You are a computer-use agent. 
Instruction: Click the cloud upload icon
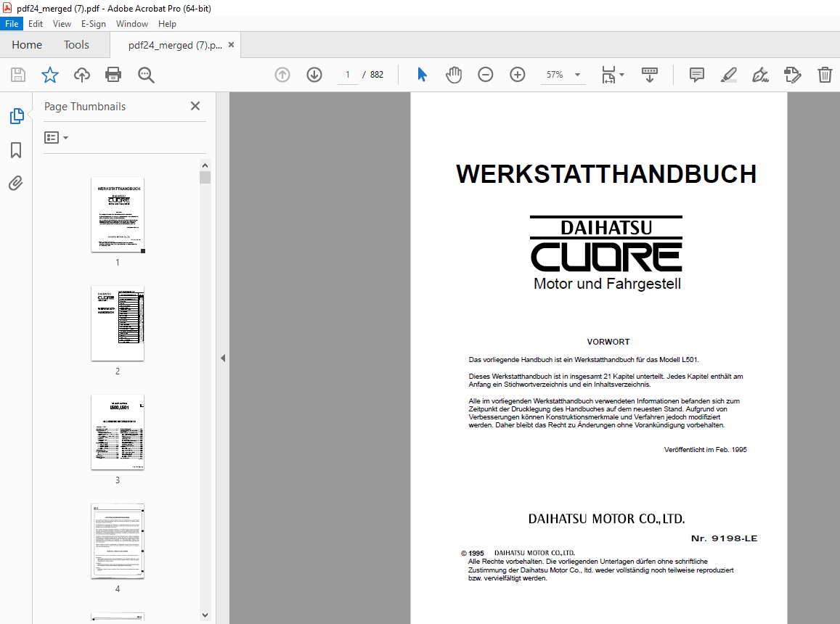(x=81, y=75)
